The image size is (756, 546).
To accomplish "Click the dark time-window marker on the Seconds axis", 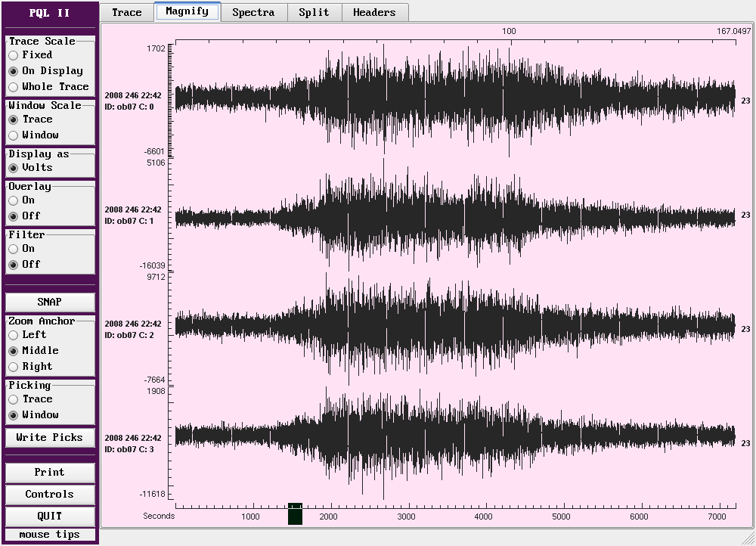I will (295, 514).
